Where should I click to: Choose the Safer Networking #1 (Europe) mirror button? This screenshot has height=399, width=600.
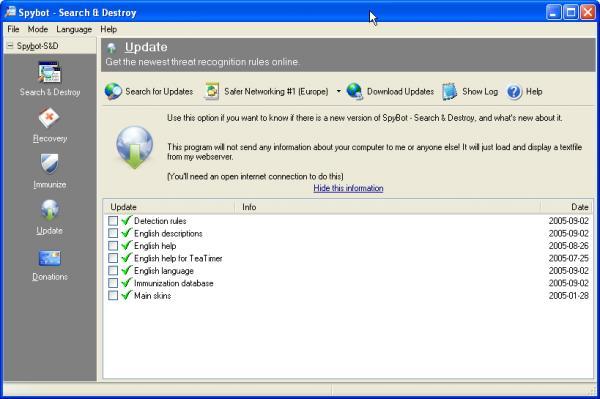click(267, 91)
